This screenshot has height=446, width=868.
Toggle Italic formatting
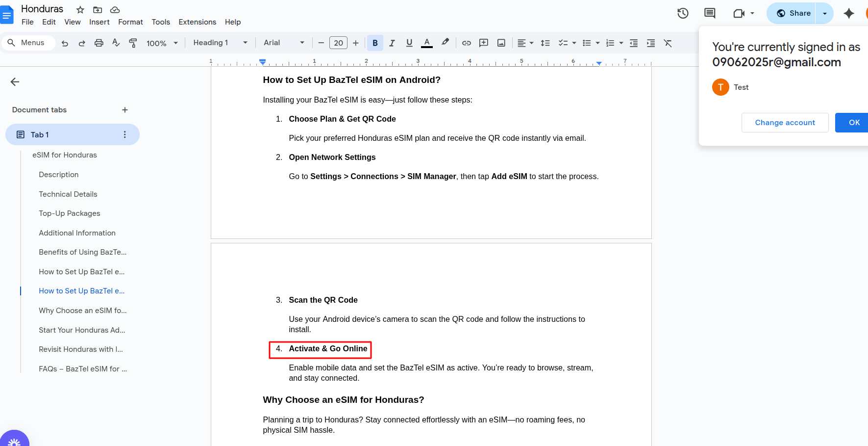392,43
